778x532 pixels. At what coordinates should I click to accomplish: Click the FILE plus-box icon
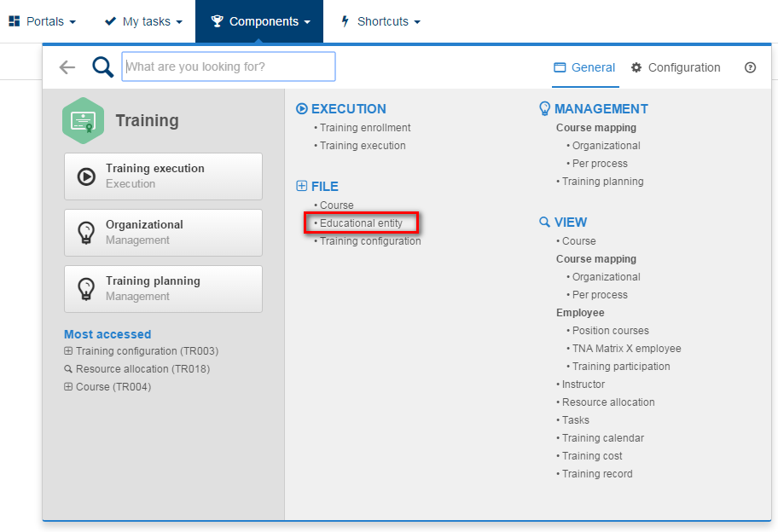(x=302, y=186)
